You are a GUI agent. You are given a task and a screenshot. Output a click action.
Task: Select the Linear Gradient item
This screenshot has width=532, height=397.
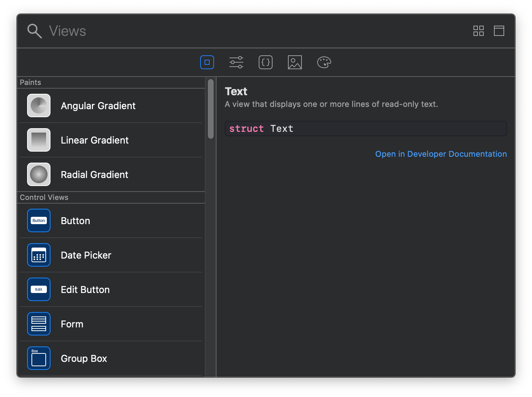tap(94, 140)
